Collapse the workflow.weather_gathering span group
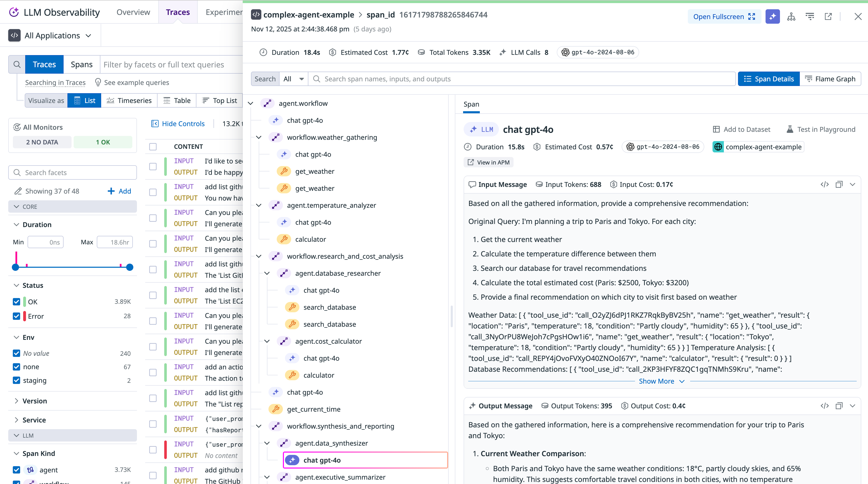 tap(259, 137)
